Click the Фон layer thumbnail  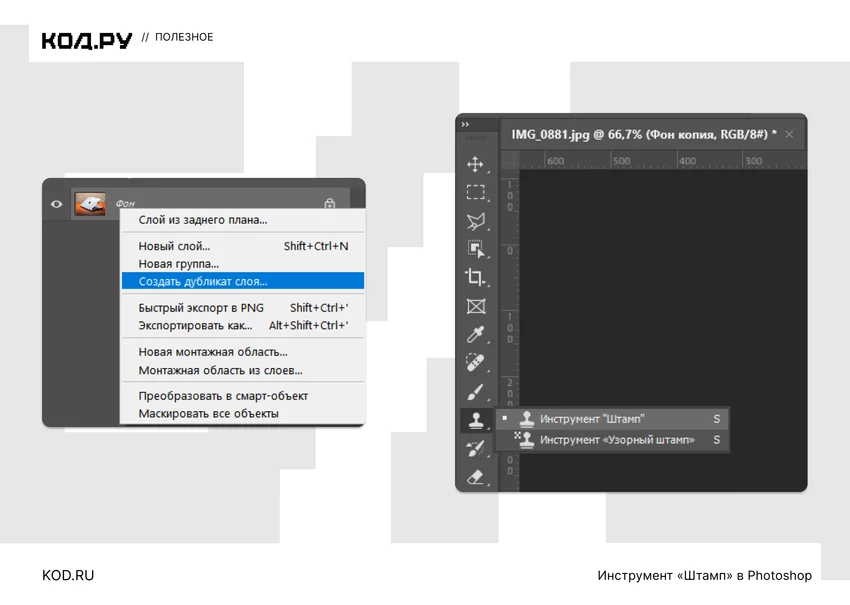(x=90, y=204)
